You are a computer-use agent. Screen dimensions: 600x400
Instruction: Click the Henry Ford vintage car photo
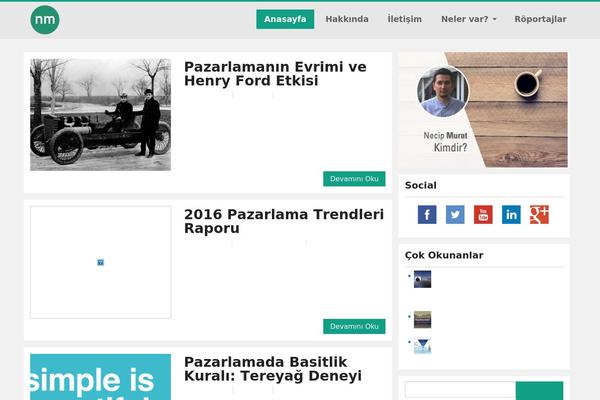click(x=100, y=114)
